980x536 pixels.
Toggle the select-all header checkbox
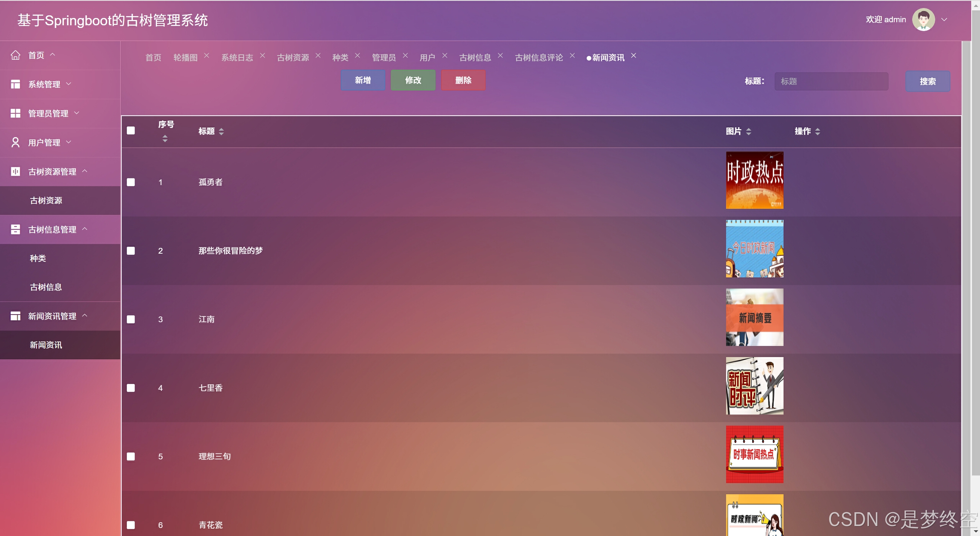[x=131, y=131]
